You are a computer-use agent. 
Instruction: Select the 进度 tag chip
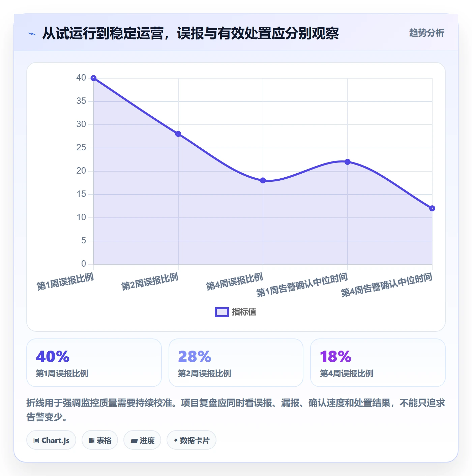point(142,440)
